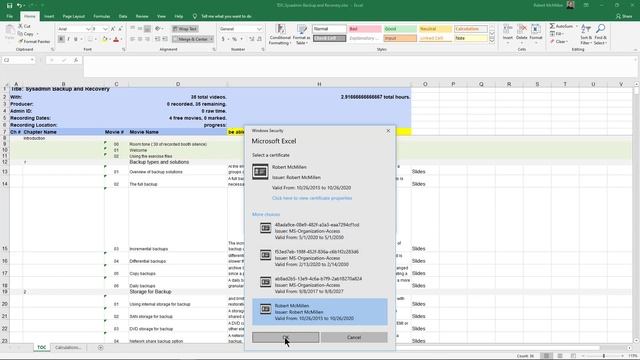640x360 pixels.
Task: Click OK in the certificate dialog
Action: (285, 337)
